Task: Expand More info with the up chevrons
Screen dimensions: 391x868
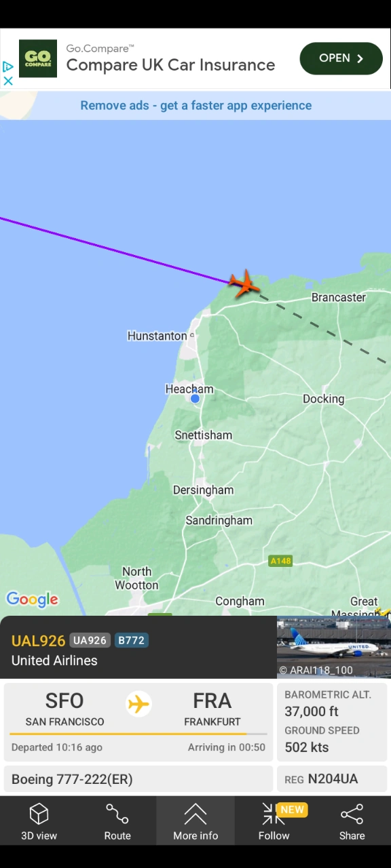Action: click(x=195, y=813)
